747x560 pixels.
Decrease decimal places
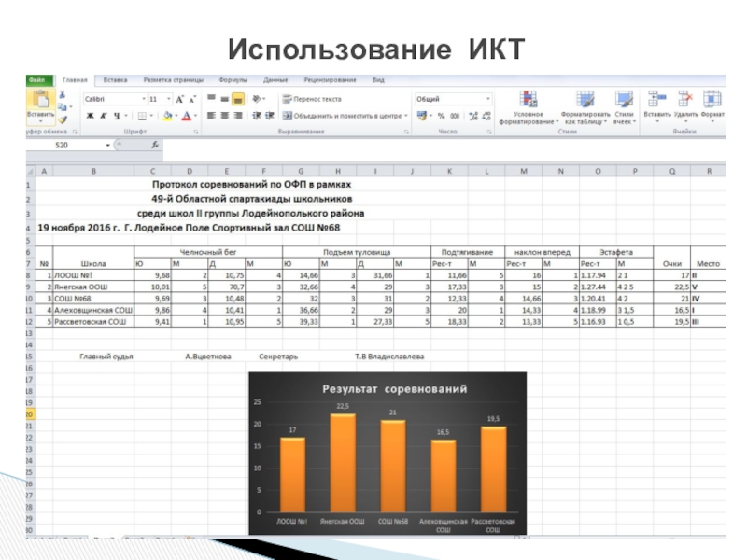[486, 116]
